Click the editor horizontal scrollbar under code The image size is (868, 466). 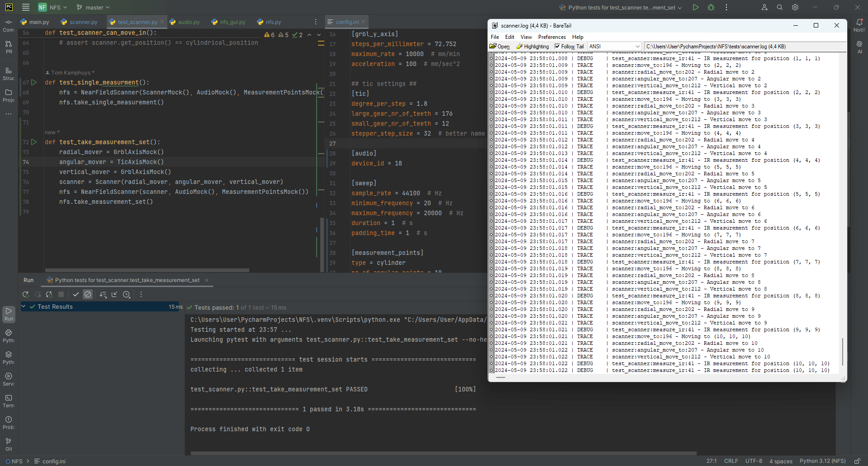[x=147, y=270]
